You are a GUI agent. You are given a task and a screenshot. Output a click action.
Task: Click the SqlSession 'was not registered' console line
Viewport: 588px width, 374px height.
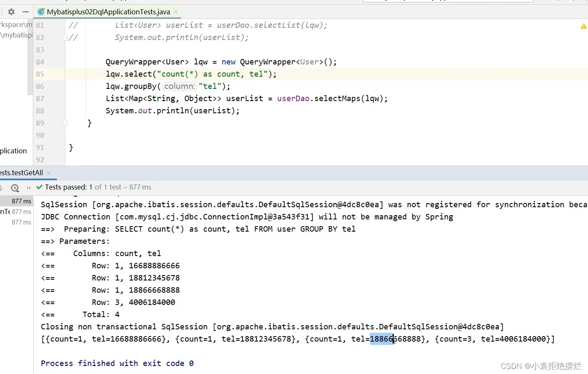(x=314, y=205)
